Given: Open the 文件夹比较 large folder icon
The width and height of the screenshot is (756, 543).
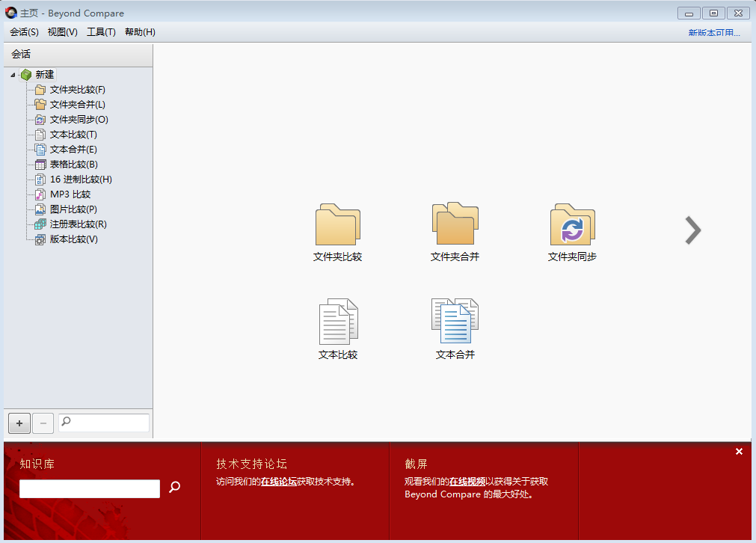Looking at the screenshot, I should click(x=337, y=225).
